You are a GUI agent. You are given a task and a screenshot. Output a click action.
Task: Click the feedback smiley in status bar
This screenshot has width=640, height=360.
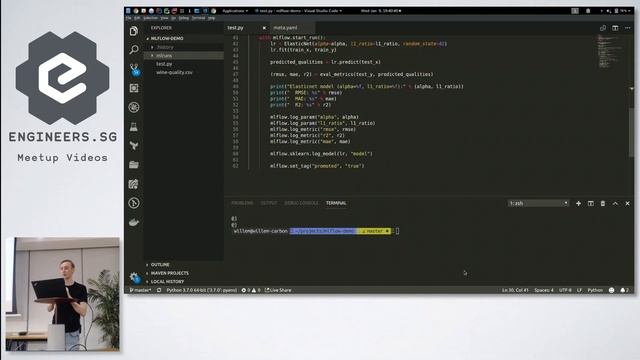[x=611, y=290]
